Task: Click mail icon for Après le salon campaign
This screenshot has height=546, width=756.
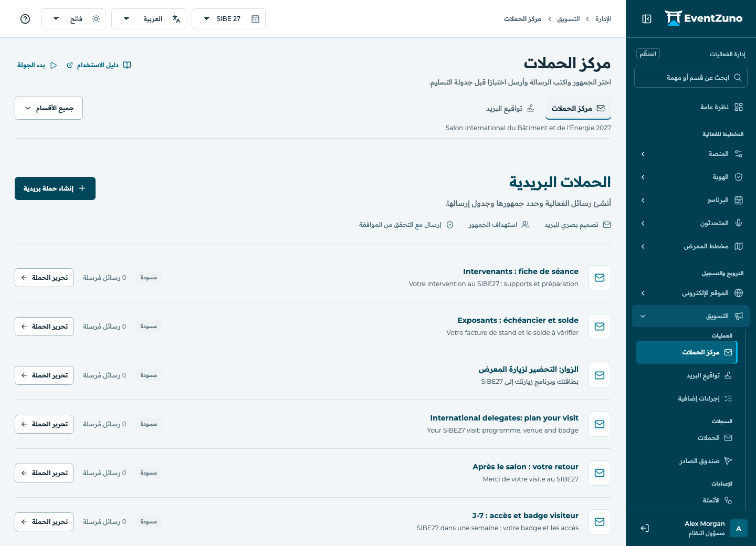Action: click(x=600, y=473)
